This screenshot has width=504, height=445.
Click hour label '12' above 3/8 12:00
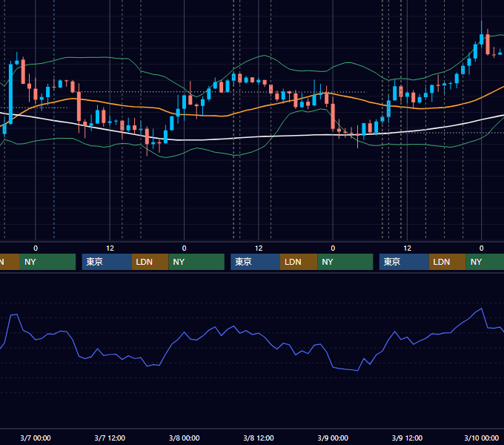coord(259,248)
